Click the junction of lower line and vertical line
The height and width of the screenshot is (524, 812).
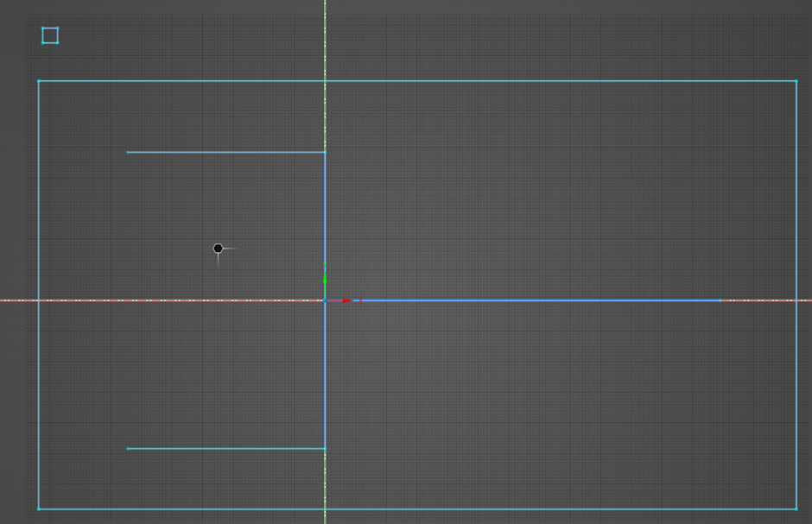(325, 448)
